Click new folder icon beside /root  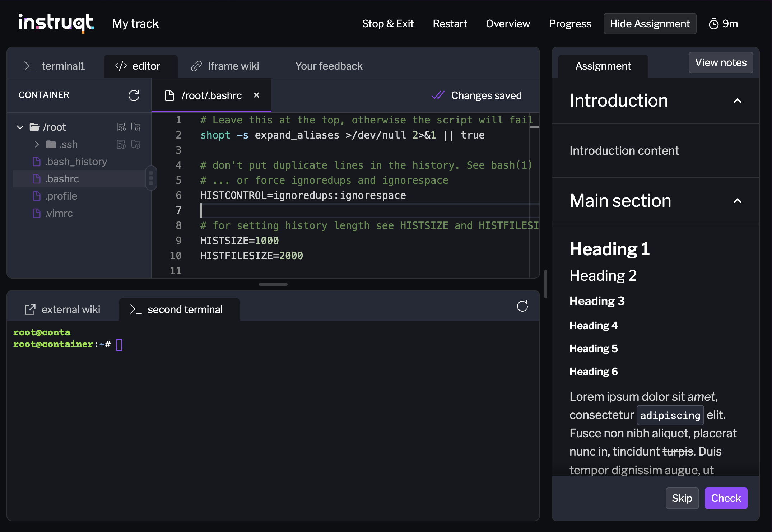(136, 127)
